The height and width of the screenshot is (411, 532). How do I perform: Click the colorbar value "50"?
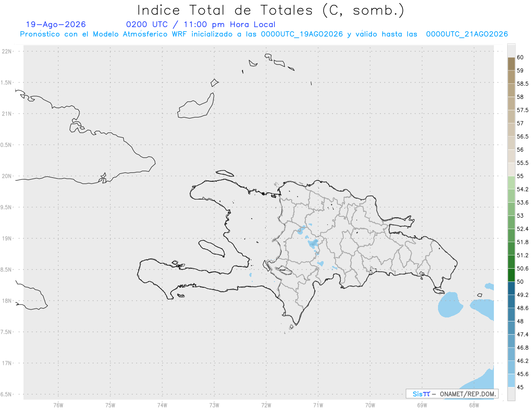pyautogui.click(x=520, y=282)
